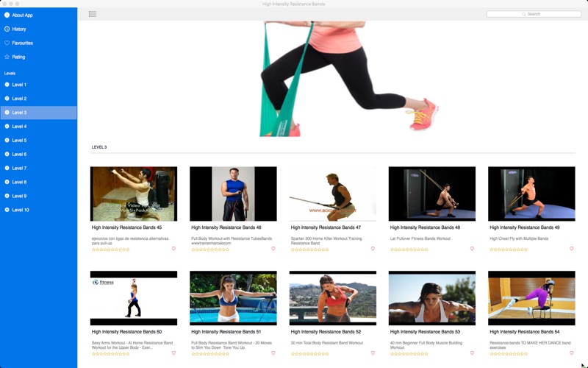The image size is (588, 368).
Task: Open the Resistance Bands 46 video thumbnail
Action: click(x=233, y=194)
